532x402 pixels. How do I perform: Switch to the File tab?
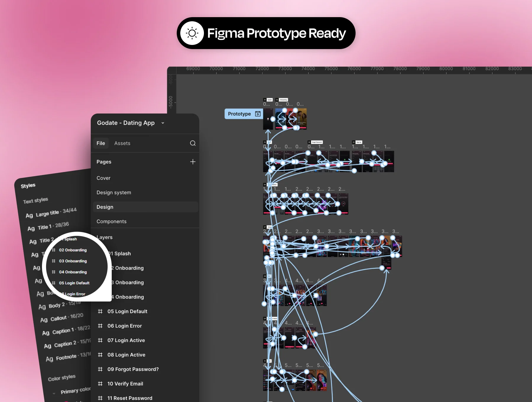click(101, 143)
